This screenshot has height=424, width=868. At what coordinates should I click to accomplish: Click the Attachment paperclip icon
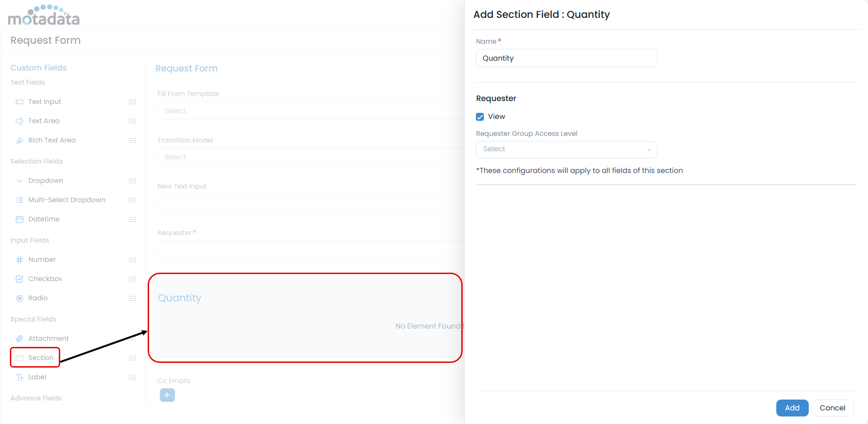point(19,339)
